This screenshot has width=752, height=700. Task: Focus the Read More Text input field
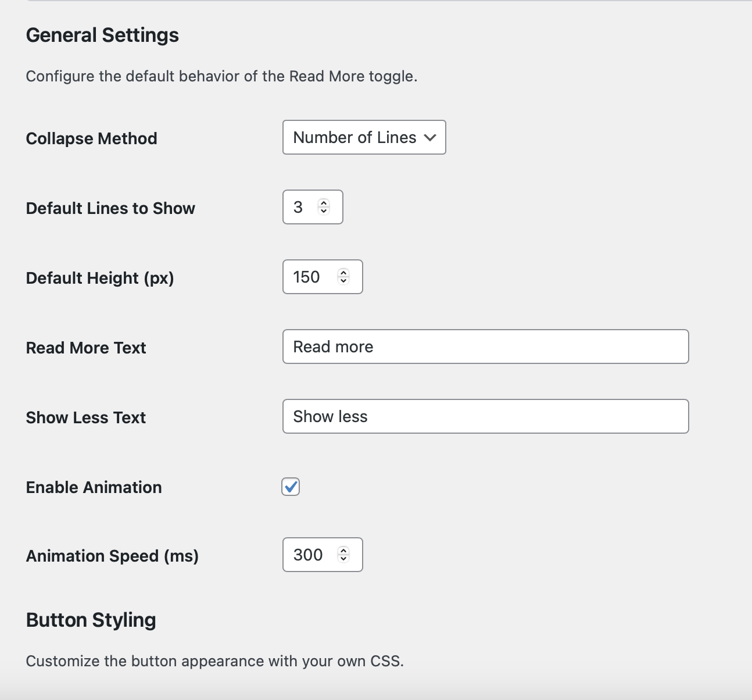[485, 347]
